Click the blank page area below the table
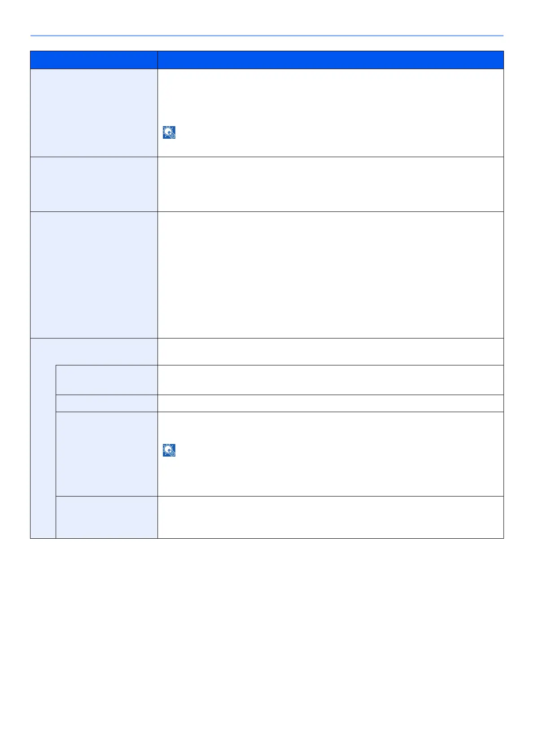 click(x=267, y=646)
